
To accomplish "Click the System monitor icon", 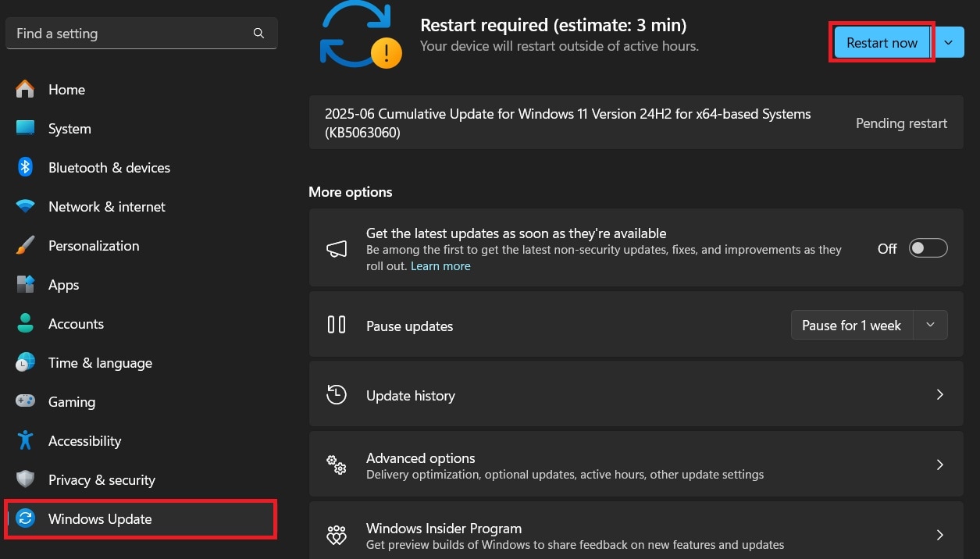I will point(25,128).
